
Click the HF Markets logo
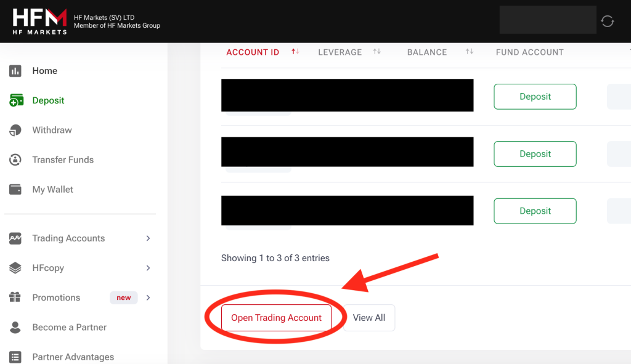(x=39, y=21)
